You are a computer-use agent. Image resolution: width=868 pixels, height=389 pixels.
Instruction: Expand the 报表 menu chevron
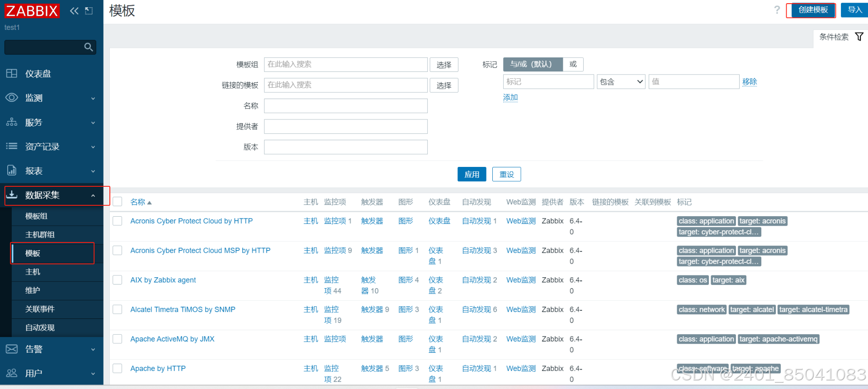(93, 171)
